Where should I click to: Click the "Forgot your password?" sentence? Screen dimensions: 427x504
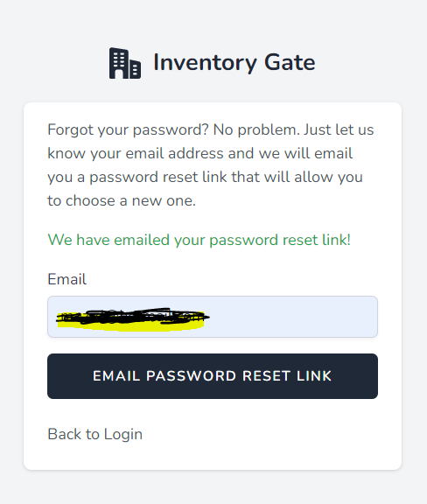(x=129, y=130)
